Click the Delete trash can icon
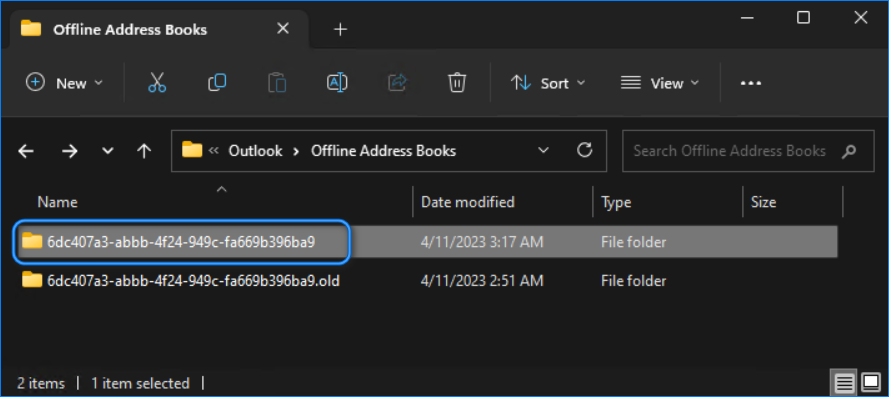Screen dimensions: 889x397 point(457,83)
